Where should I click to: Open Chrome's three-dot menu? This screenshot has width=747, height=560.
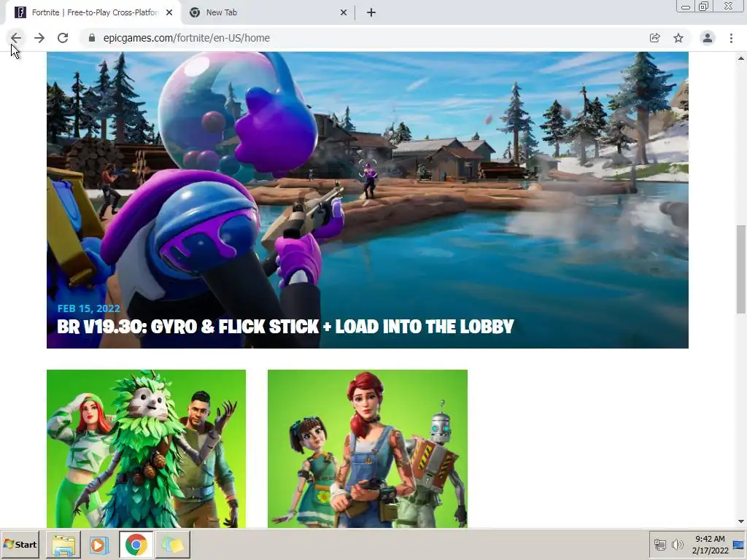[731, 38]
